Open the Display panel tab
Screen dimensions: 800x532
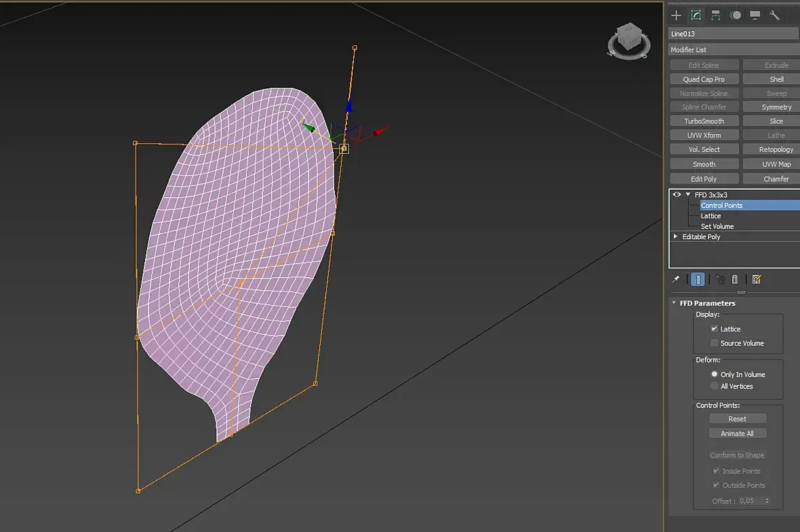[755, 16]
